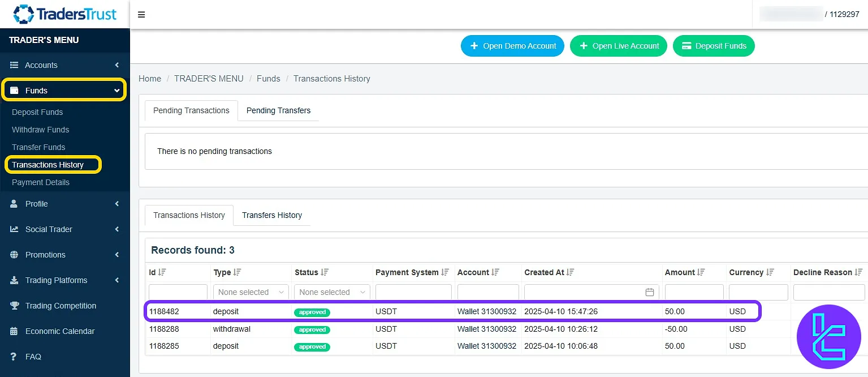The width and height of the screenshot is (868, 377).
Task: Open the Status filter dropdown
Action: click(332, 292)
